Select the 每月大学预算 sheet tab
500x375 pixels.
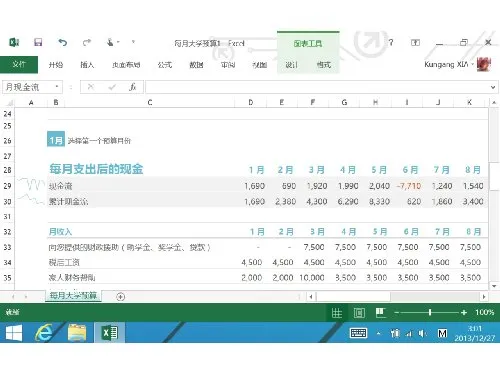click(73, 296)
